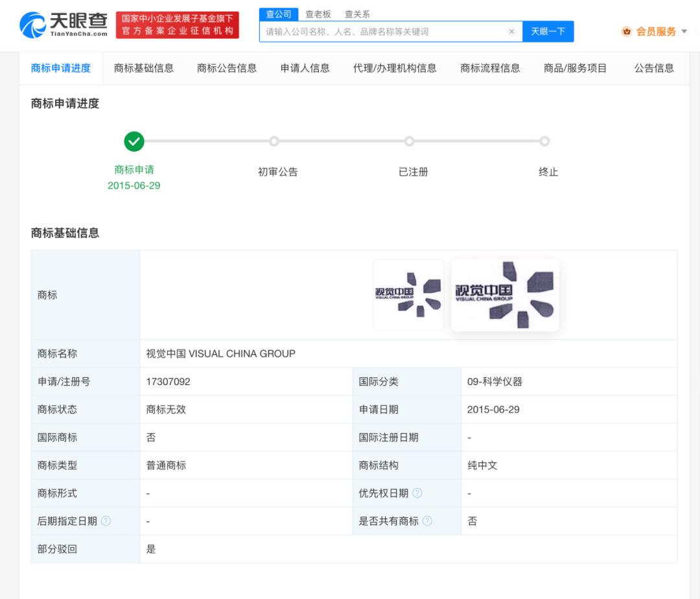Image resolution: width=700 pixels, height=599 pixels.
Task: Click the help icon next to 优先权日期
Action: coord(417,493)
